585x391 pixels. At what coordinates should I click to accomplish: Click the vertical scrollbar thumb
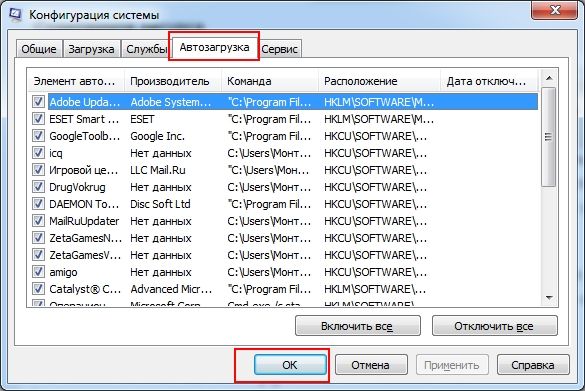549,137
